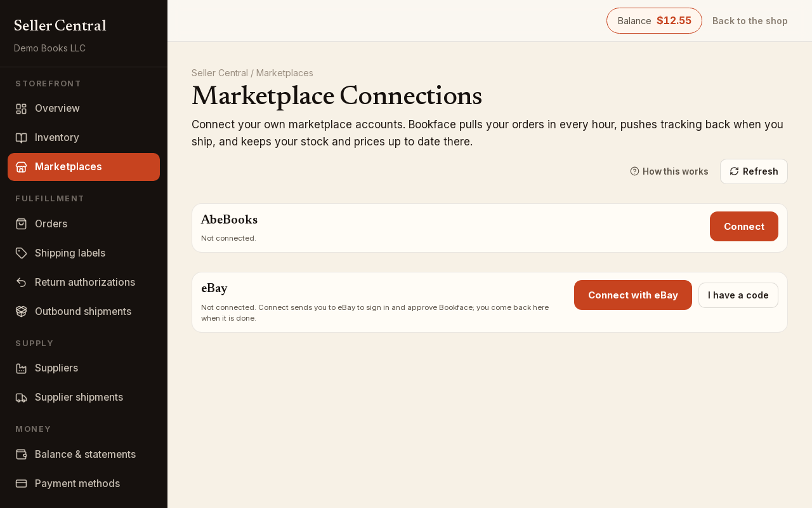Click the Supplier shipments truck icon
This screenshot has width=812, height=508.
pyautogui.click(x=21, y=398)
